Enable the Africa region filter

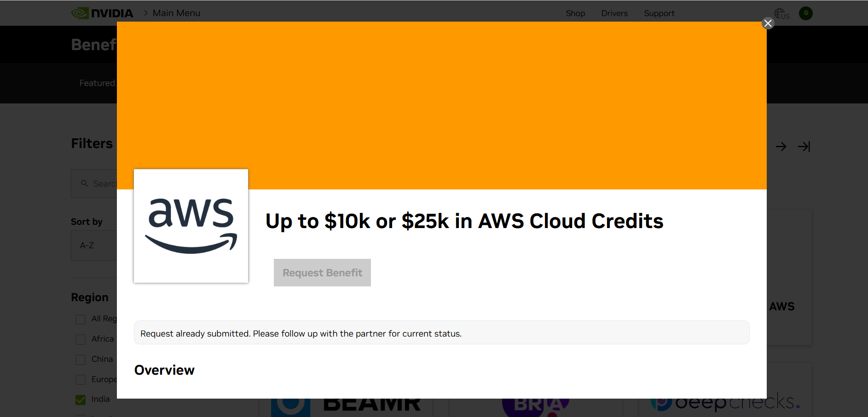[x=81, y=339]
